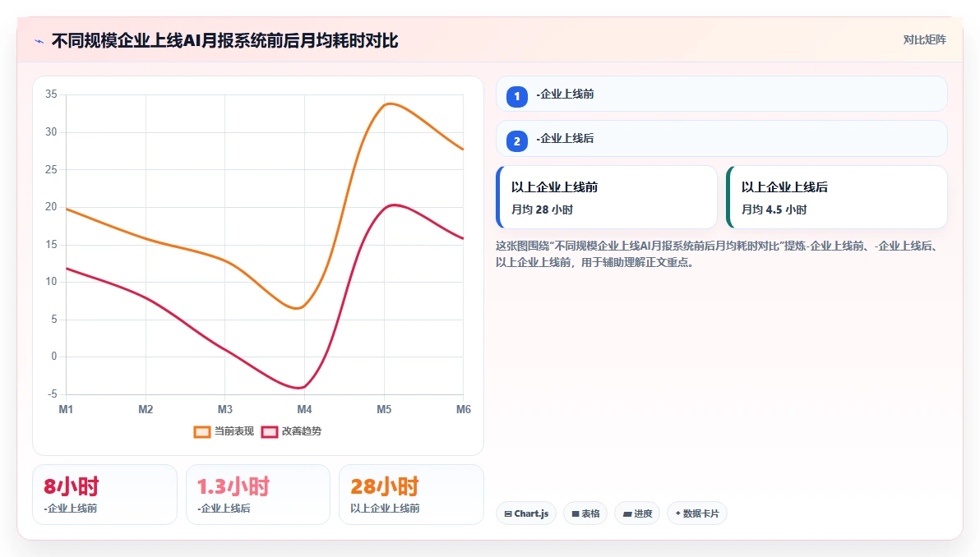Click the M1 x-axis label
The width and height of the screenshot is (980, 557).
click(x=66, y=410)
